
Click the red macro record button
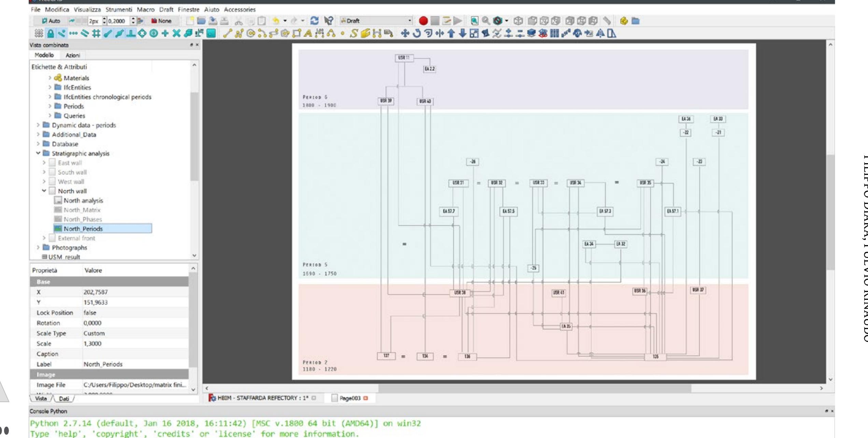[x=423, y=21]
